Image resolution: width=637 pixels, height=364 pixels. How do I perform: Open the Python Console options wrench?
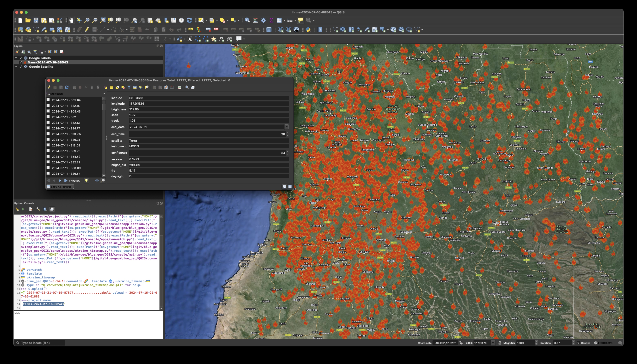pos(38,209)
